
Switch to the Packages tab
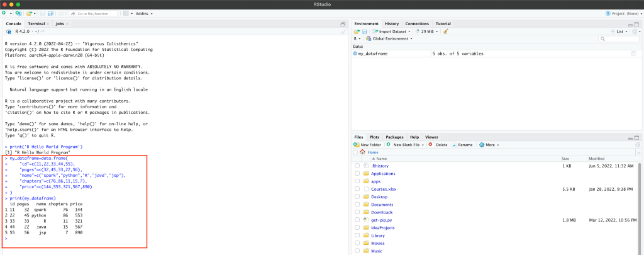pos(394,137)
